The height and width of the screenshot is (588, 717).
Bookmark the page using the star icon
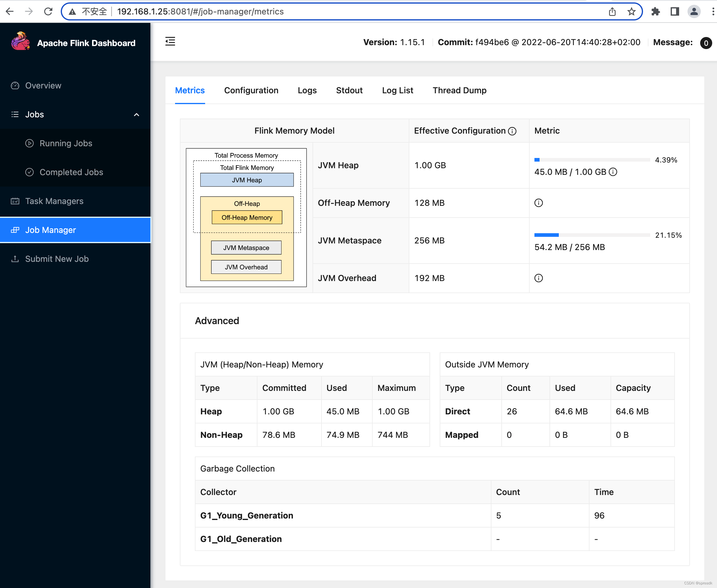(x=631, y=11)
